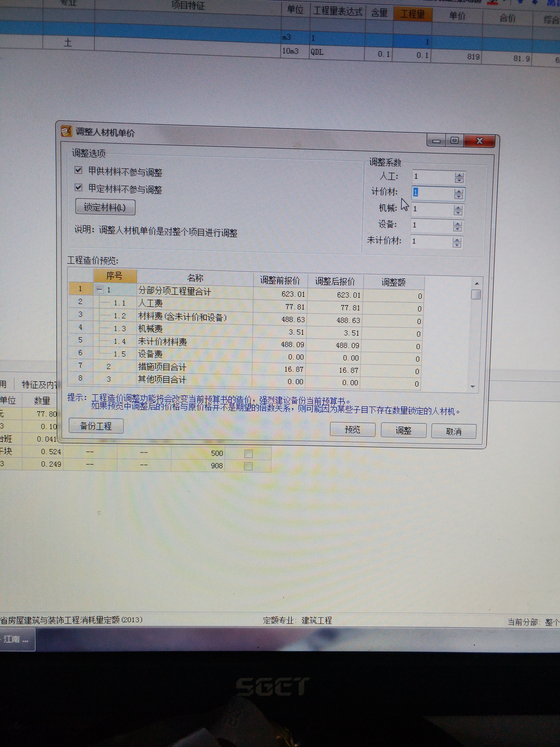Click the 备份工程 button
The height and width of the screenshot is (747, 560).
(96, 426)
